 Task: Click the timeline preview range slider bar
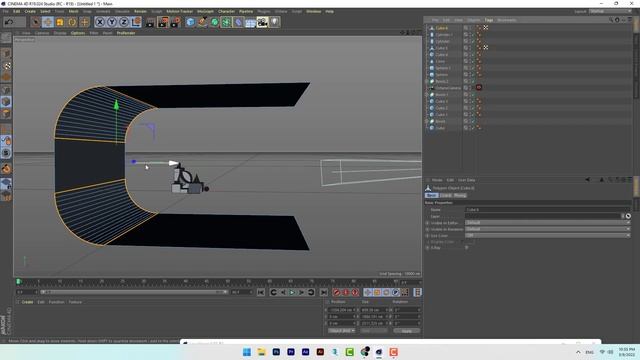[134, 292]
